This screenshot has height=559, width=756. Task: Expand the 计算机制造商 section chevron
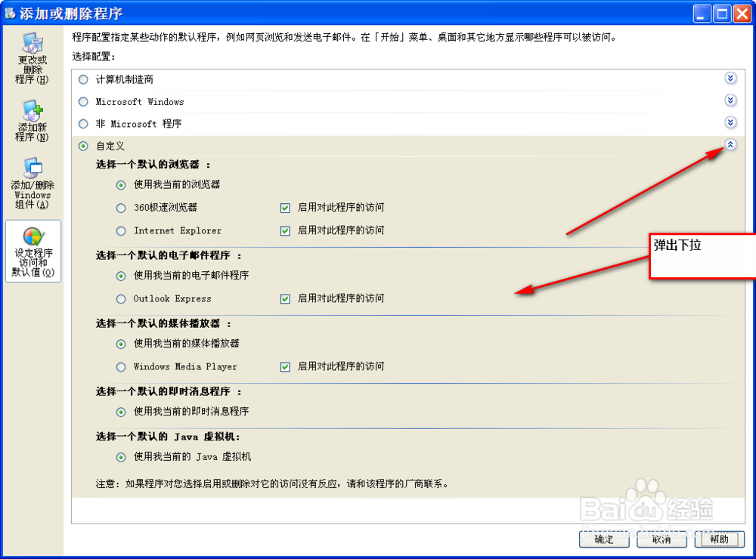(x=731, y=78)
